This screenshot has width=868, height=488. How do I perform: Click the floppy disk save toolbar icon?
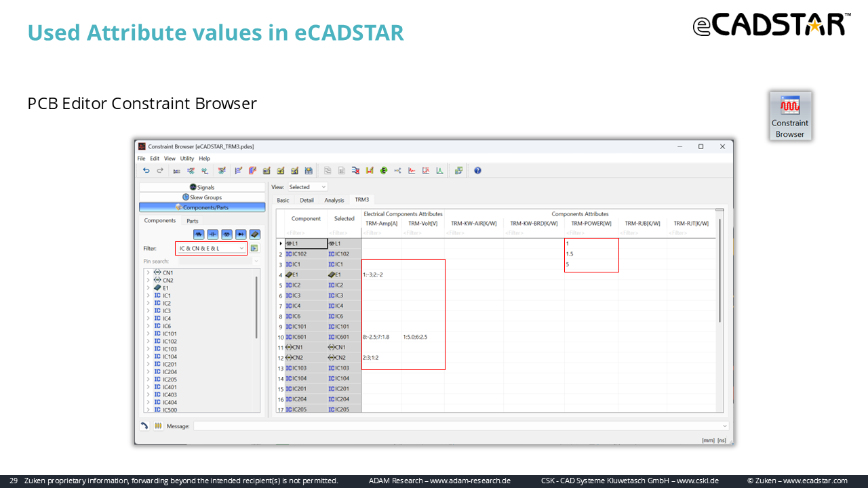[309, 171]
